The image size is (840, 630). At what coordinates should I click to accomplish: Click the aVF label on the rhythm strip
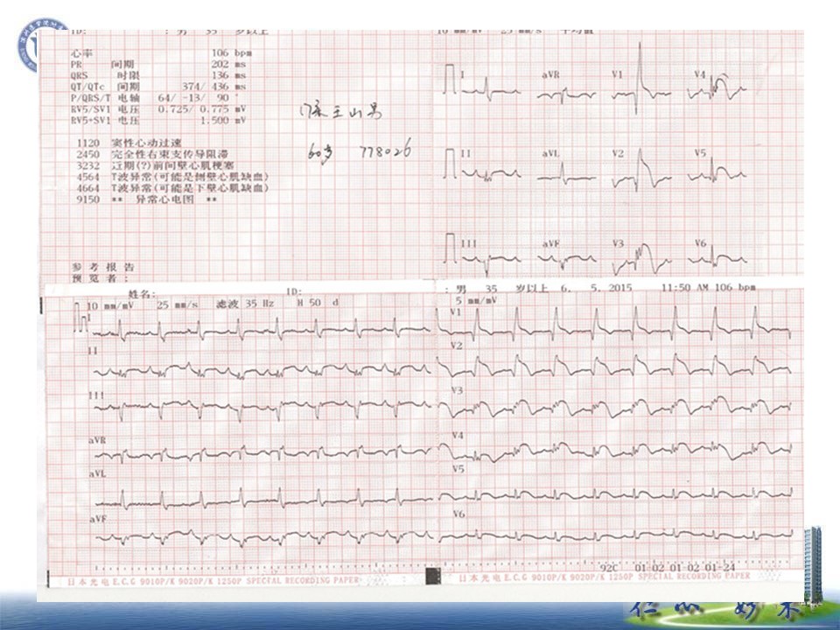97,519
